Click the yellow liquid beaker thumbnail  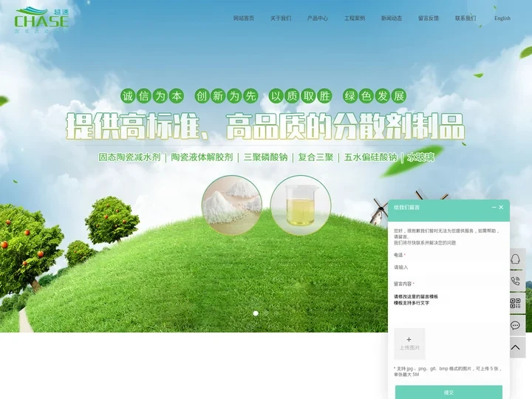[x=300, y=205]
